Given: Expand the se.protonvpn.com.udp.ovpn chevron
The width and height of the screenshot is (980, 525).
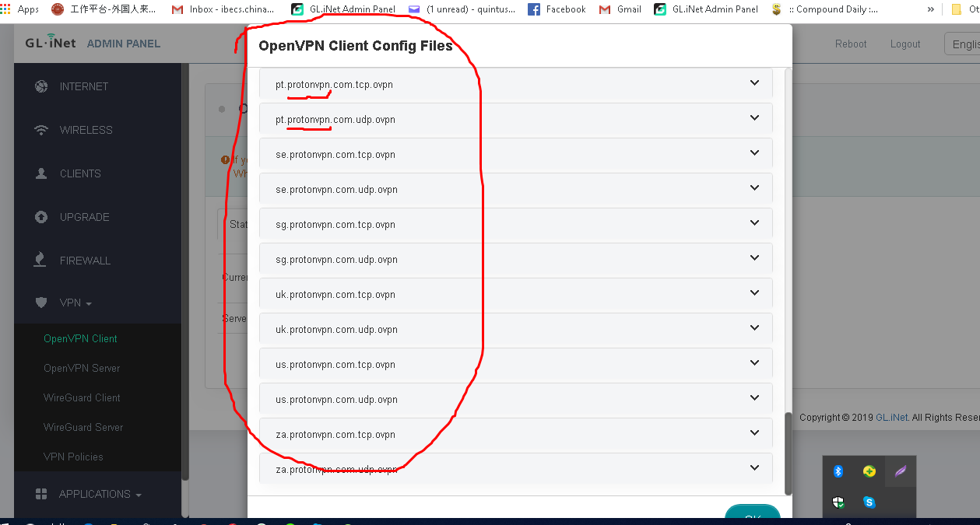Looking at the screenshot, I should click(x=753, y=188).
